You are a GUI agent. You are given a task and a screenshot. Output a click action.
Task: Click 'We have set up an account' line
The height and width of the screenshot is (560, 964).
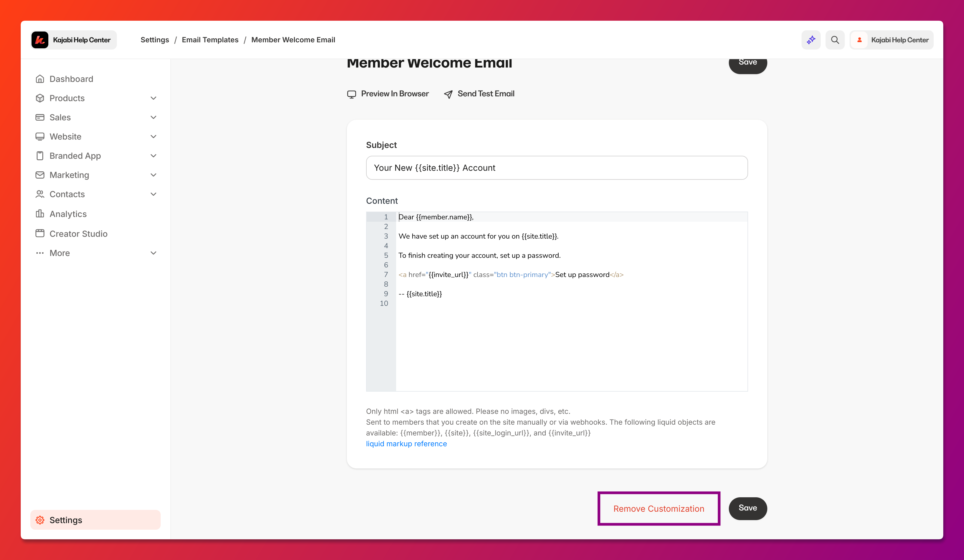coord(478,236)
